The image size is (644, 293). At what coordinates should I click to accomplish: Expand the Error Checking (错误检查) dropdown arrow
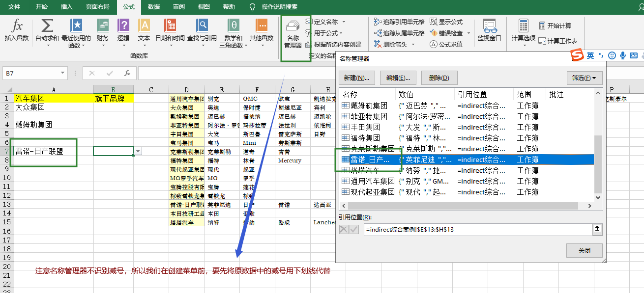468,33
